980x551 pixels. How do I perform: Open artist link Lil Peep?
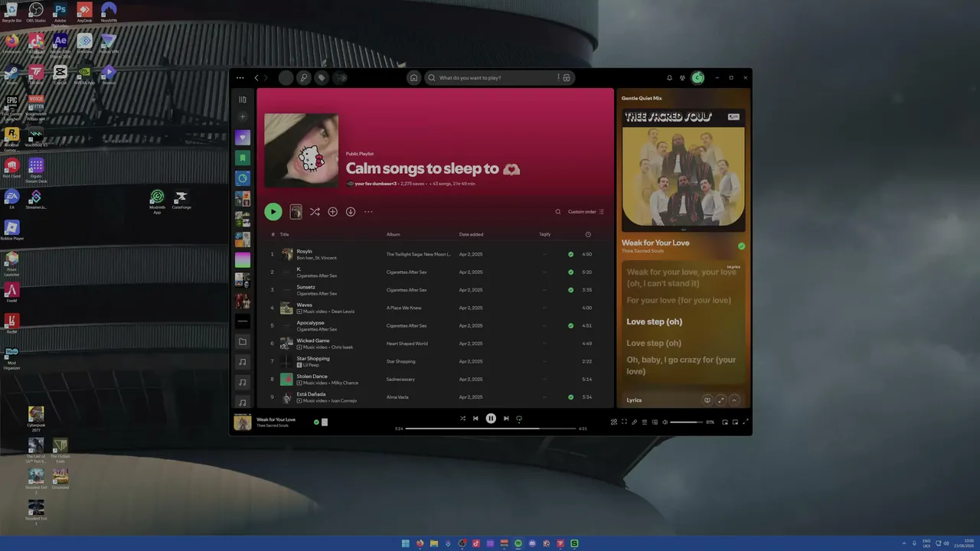click(x=310, y=365)
